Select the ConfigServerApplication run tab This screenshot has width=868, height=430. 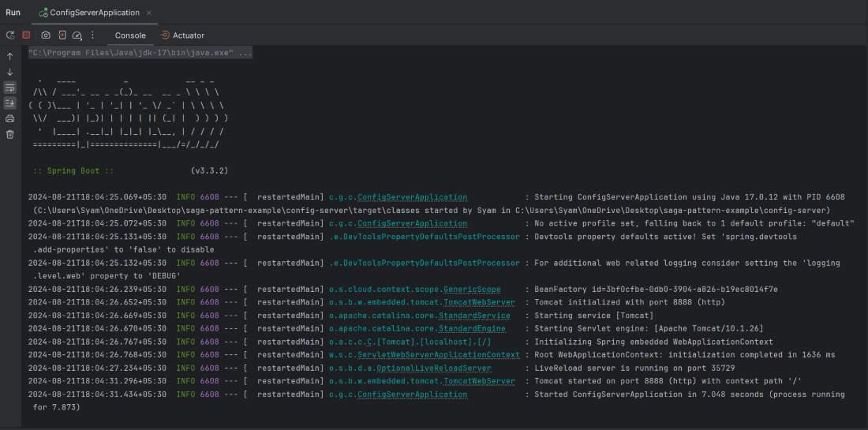click(95, 12)
